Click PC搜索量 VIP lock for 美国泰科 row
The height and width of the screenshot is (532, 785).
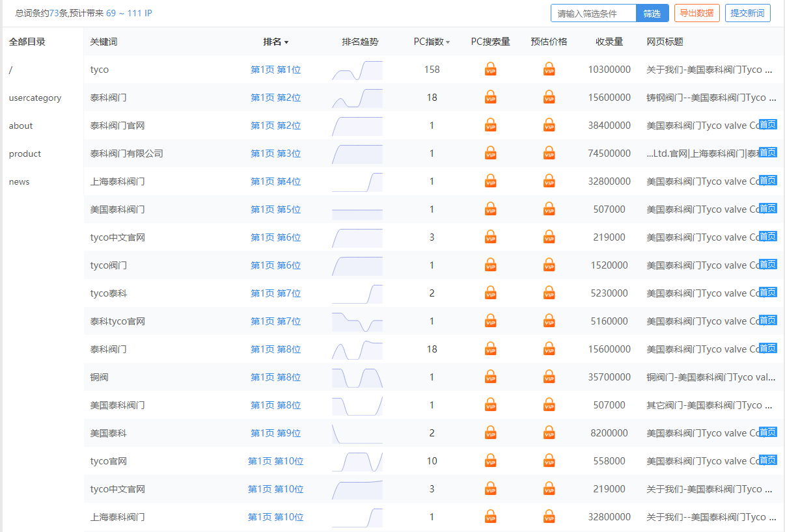pos(490,433)
